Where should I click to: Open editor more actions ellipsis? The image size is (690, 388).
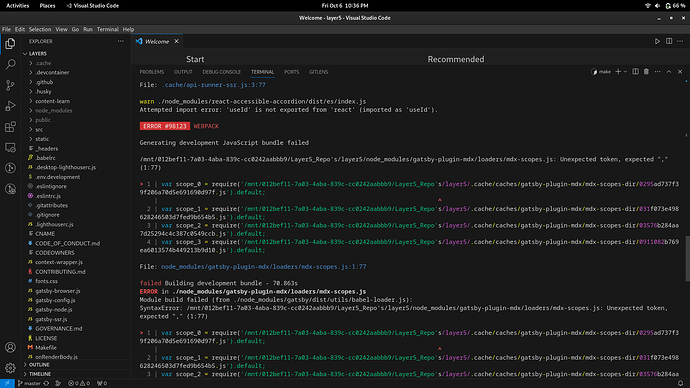[680, 41]
